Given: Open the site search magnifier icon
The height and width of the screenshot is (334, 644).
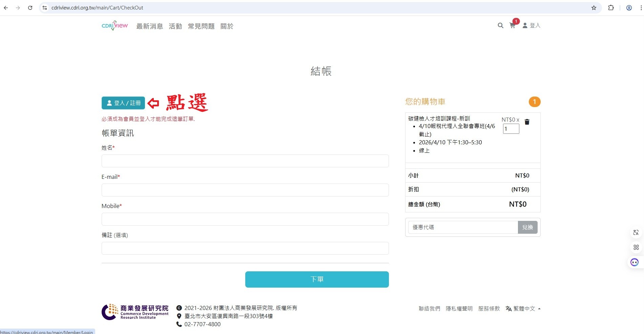Looking at the screenshot, I should (500, 25).
